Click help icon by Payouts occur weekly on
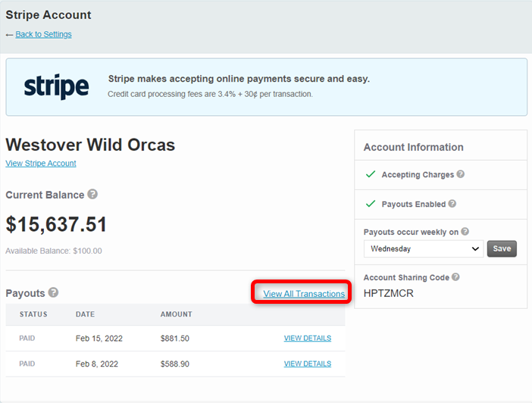The image size is (532, 403). 465,231
